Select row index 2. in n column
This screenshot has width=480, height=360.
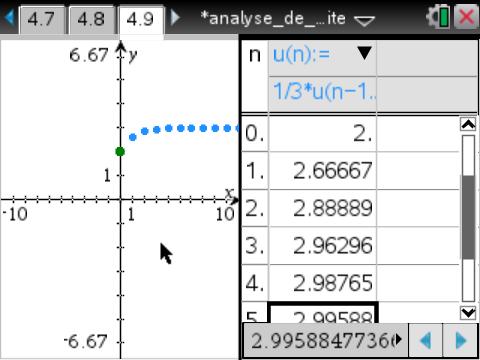tap(255, 208)
